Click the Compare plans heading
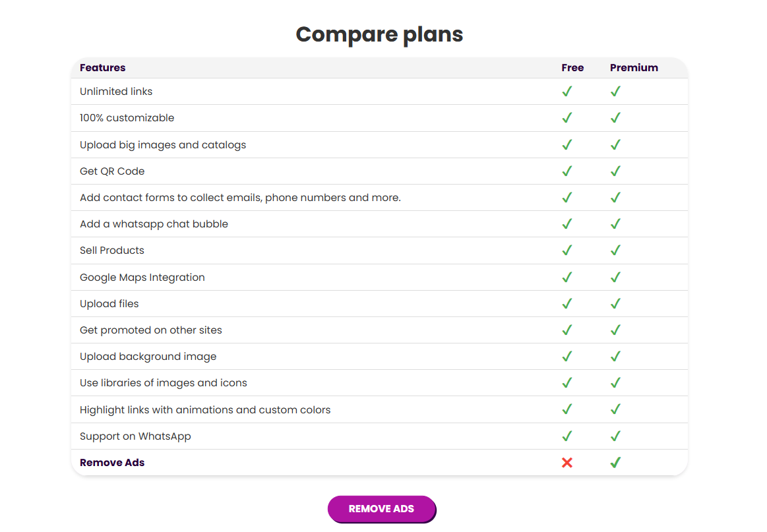The width and height of the screenshot is (767, 532). (380, 34)
